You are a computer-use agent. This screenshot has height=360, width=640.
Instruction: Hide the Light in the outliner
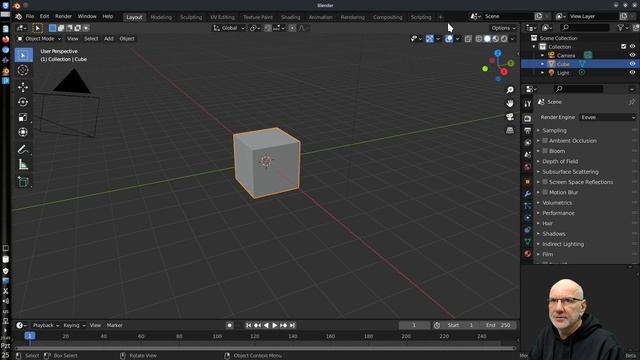click(632, 72)
